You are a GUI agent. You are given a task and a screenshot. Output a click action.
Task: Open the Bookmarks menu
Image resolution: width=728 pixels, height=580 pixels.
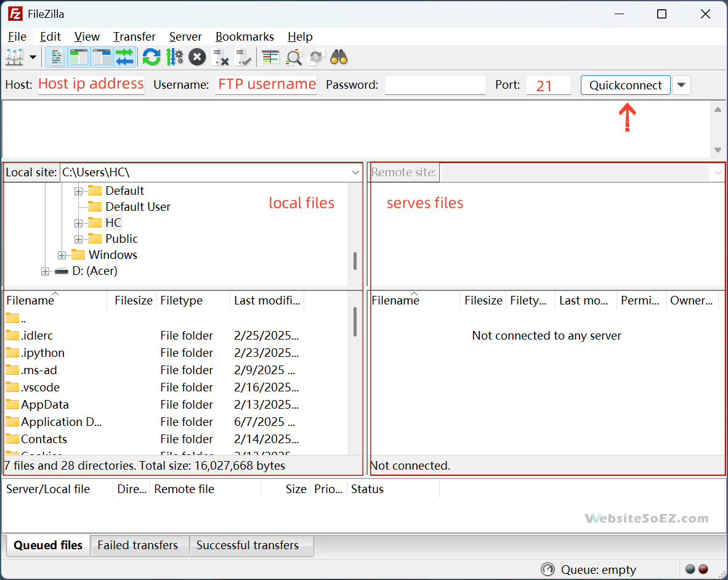245,37
